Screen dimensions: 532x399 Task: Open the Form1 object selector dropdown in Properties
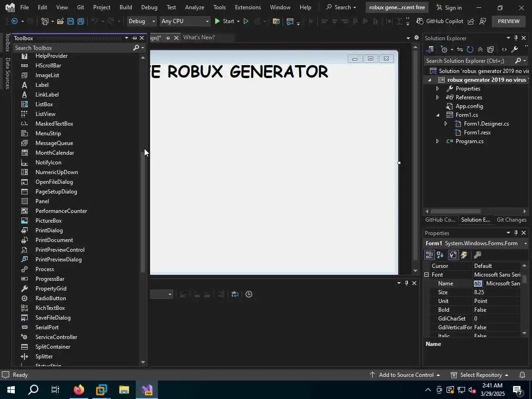[526, 243]
